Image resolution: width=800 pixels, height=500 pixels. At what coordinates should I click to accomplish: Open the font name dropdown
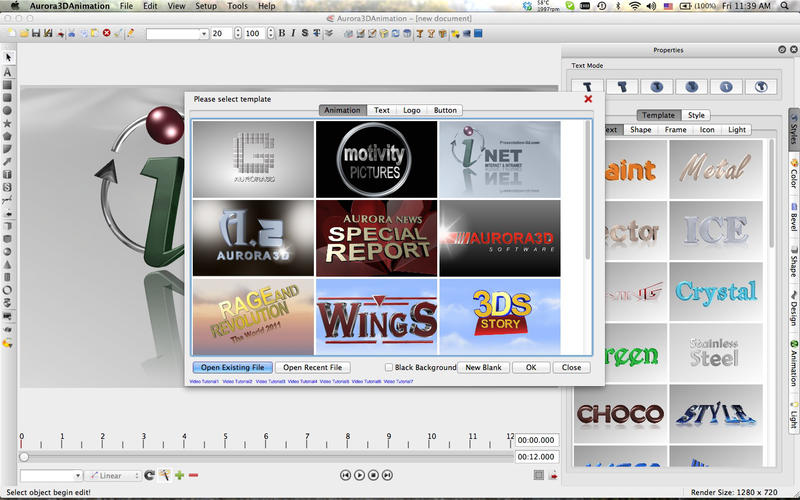176,33
